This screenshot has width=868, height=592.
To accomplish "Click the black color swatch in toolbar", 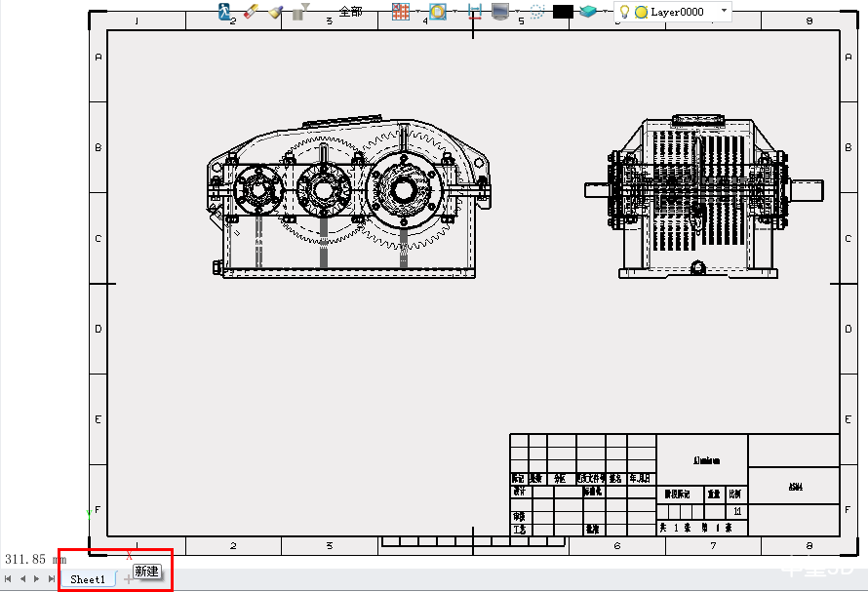I will pyautogui.click(x=563, y=12).
